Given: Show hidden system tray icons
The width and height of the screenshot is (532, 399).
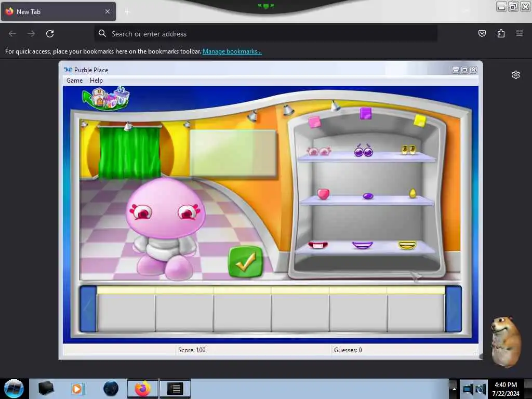Looking at the screenshot, I should click(454, 389).
